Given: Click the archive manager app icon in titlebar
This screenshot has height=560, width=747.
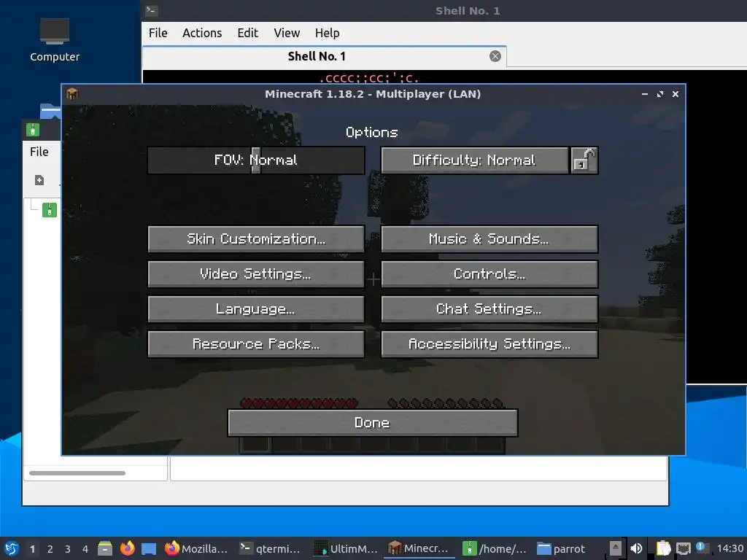Looking at the screenshot, I should (32, 130).
